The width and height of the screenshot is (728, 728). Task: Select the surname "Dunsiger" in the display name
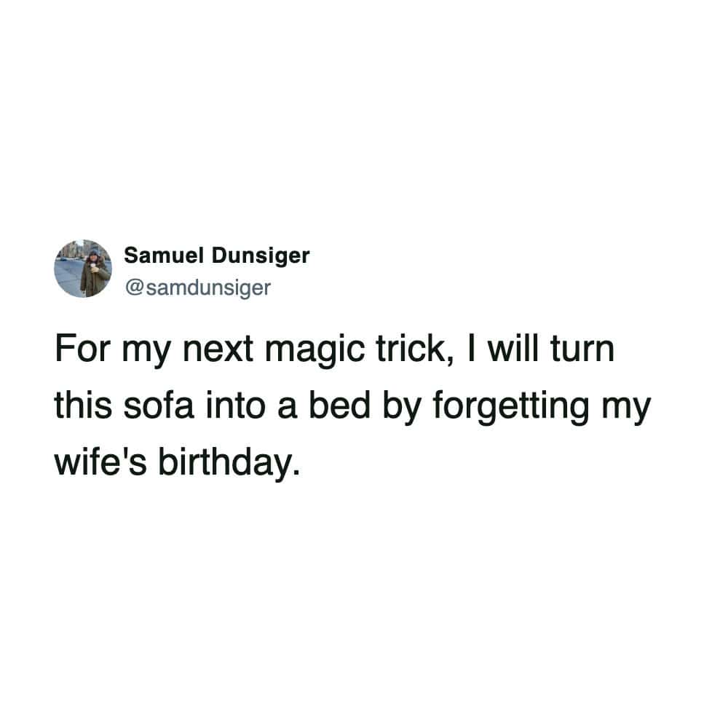[261, 257]
